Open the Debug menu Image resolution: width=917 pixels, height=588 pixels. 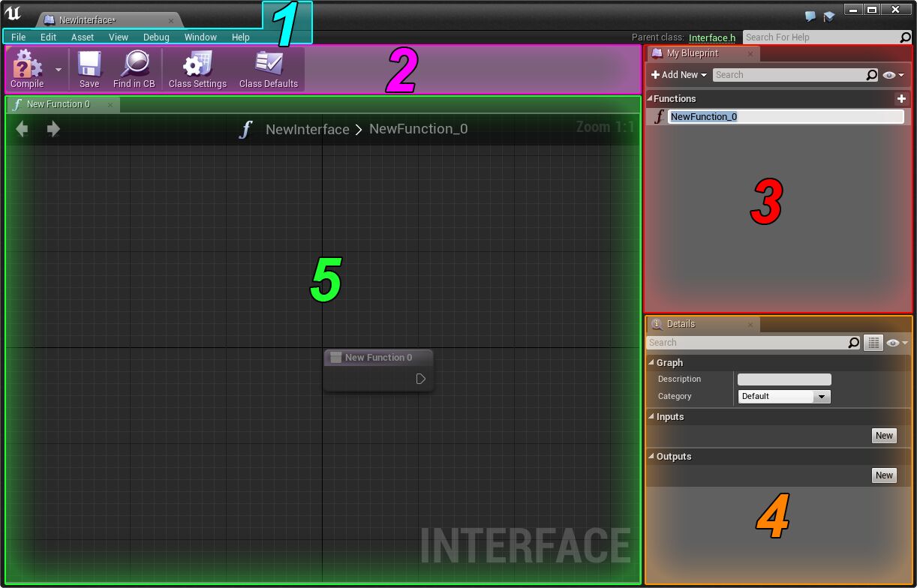coord(156,37)
